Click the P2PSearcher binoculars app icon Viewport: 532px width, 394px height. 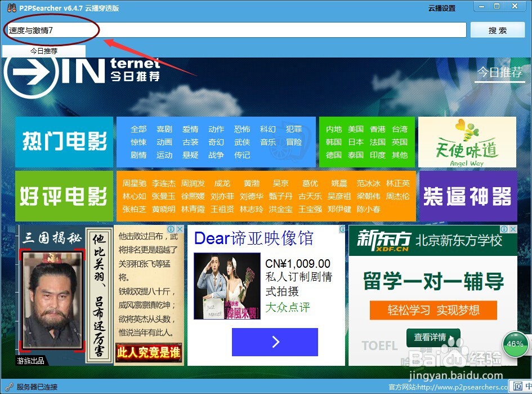11,7
